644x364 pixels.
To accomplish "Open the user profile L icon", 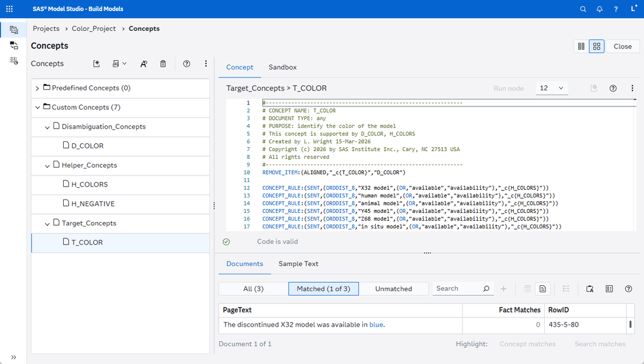I will pos(634,8).
